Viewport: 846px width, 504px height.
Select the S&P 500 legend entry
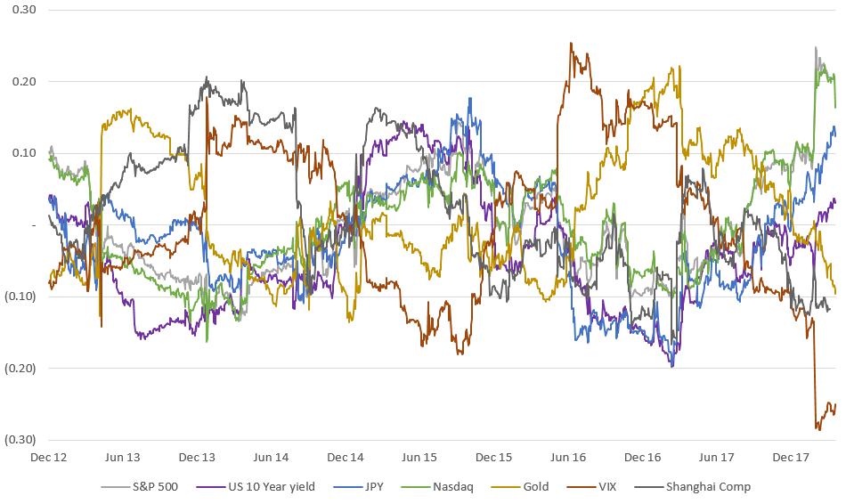point(139,487)
